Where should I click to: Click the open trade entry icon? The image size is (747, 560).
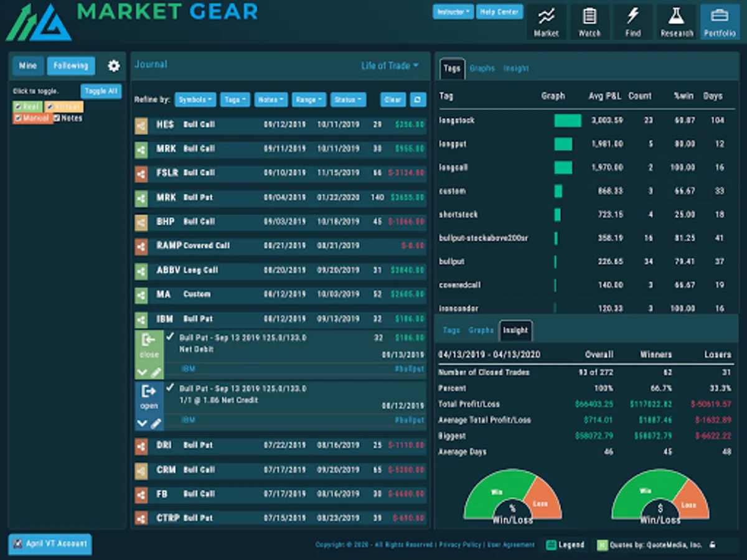[149, 391]
